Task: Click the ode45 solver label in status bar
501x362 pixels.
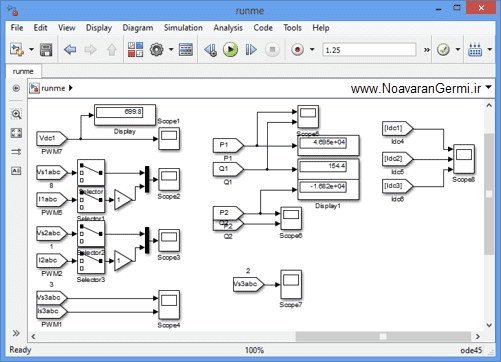Action: tap(471, 350)
